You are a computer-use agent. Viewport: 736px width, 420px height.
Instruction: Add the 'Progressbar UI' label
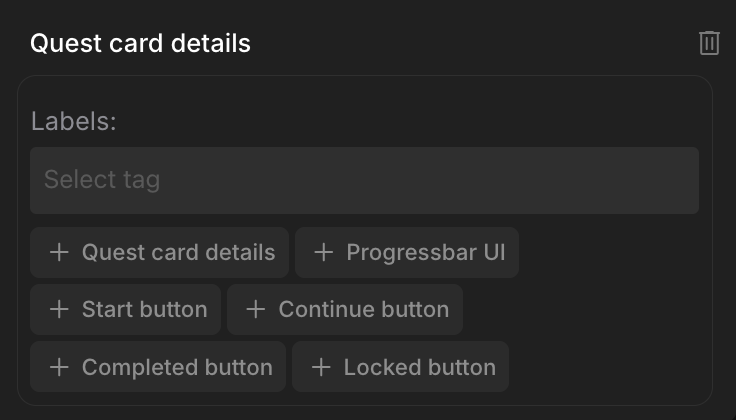tap(425, 252)
